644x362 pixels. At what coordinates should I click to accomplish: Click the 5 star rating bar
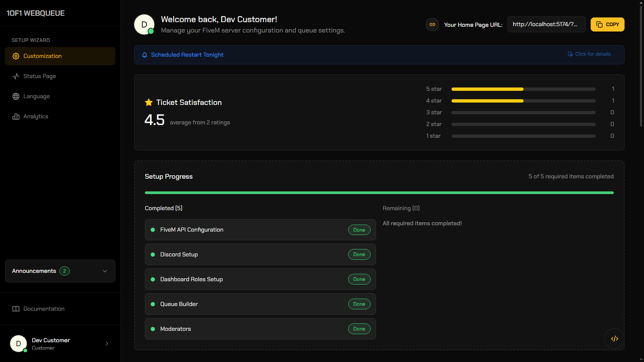[523, 89]
